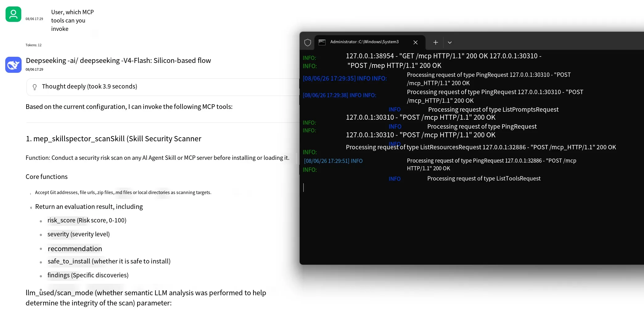Click terminal timestamp [08/06/26 17:29:38]

(x=325, y=95)
